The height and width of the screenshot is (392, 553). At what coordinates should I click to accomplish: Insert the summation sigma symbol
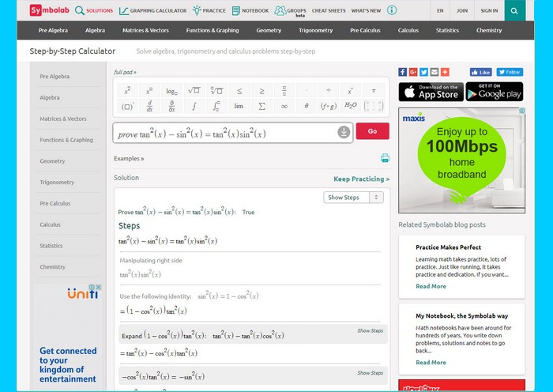click(x=261, y=105)
